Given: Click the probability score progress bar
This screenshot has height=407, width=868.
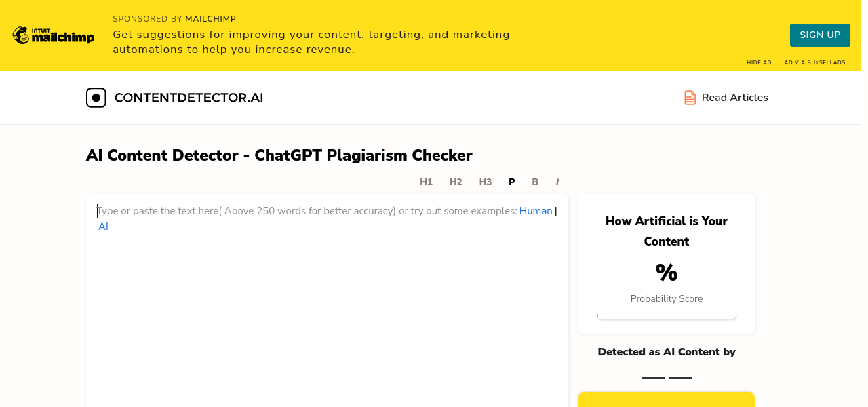Looking at the screenshot, I should click(667, 315).
